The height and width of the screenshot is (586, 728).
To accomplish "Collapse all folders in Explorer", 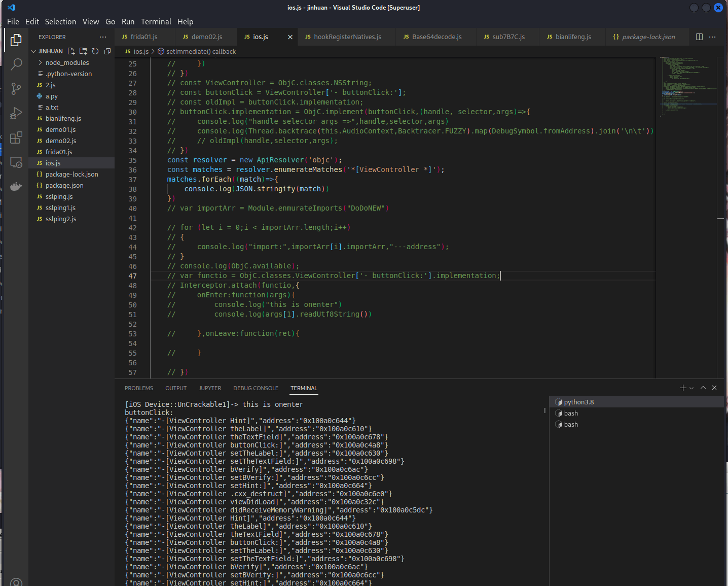I will pos(107,51).
